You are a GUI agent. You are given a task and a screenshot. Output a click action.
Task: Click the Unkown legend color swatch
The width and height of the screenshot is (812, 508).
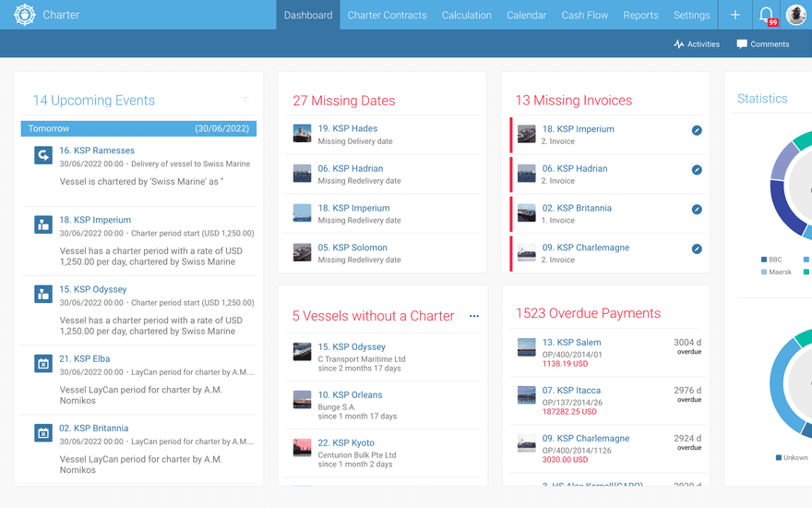(779, 458)
